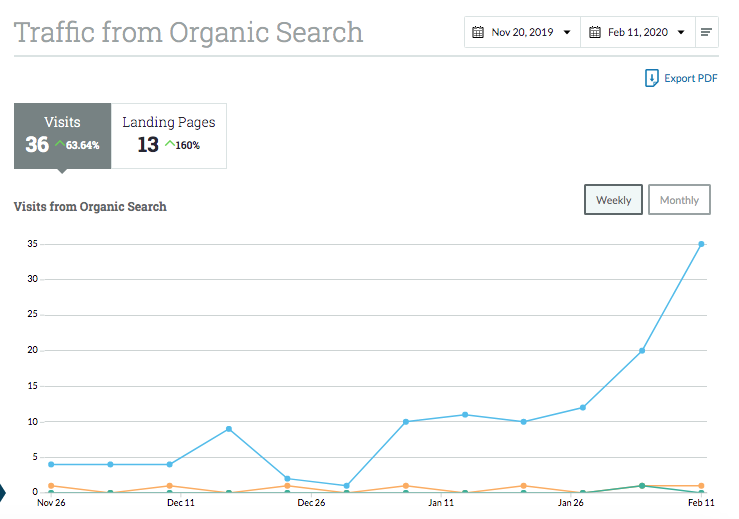The height and width of the screenshot is (519, 739).
Task: Click the end date calendar icon
Action: pyautogui.click(x=595, y=32)
